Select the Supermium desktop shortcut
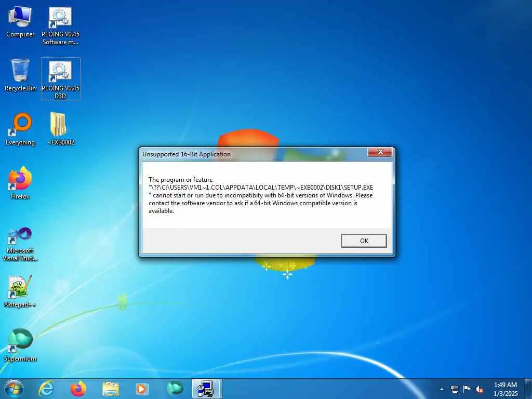The height and width of the screenshot is (399, 532). coord(20,345)
